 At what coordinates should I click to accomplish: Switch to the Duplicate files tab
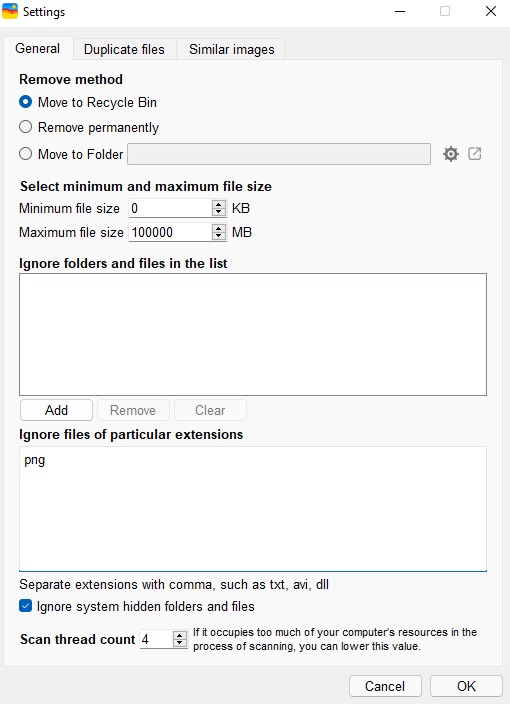coord(124,49)
